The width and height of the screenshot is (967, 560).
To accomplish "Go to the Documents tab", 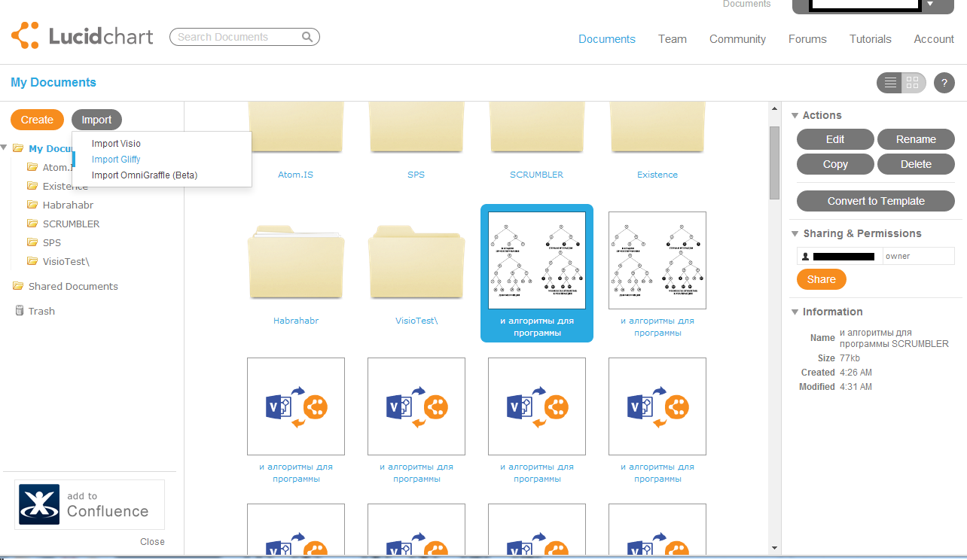I will click(x=607, y=39).
